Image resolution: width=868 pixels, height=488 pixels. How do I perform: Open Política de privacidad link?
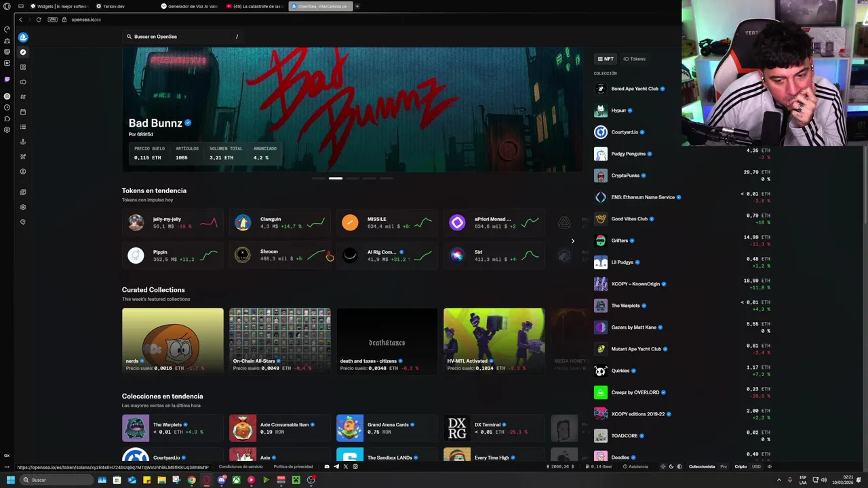[x=293, y=466]
